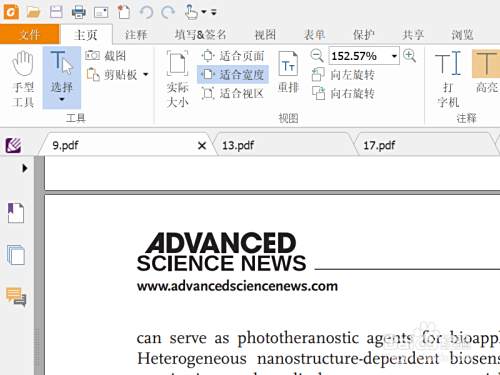Image resolution: width=500 pixels, height=375 pixels.
Task: Open the page thumbnails panel icon
Action: tap(16, 255)
